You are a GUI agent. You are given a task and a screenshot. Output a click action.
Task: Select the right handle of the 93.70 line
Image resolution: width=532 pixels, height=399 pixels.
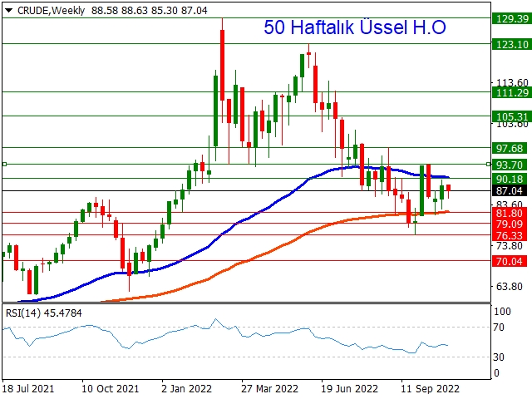tap(489, 165)
